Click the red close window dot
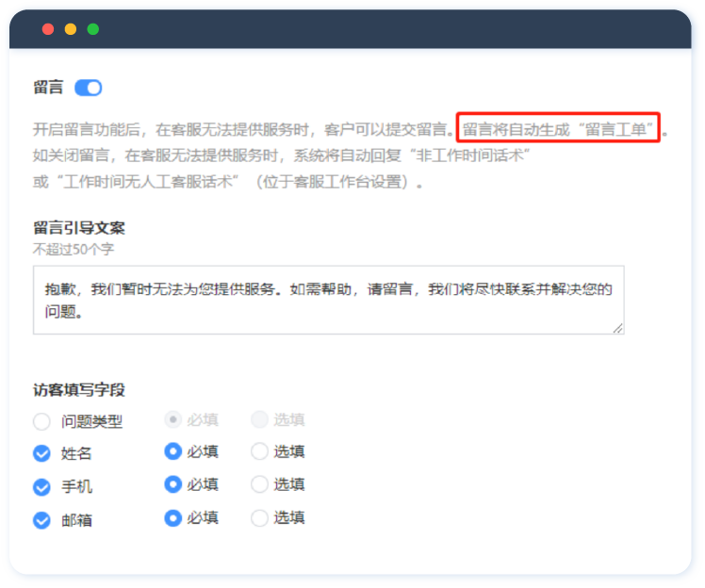Image resolution: width=705 pixels, height=588 pixels. click(x=48, y=29)
